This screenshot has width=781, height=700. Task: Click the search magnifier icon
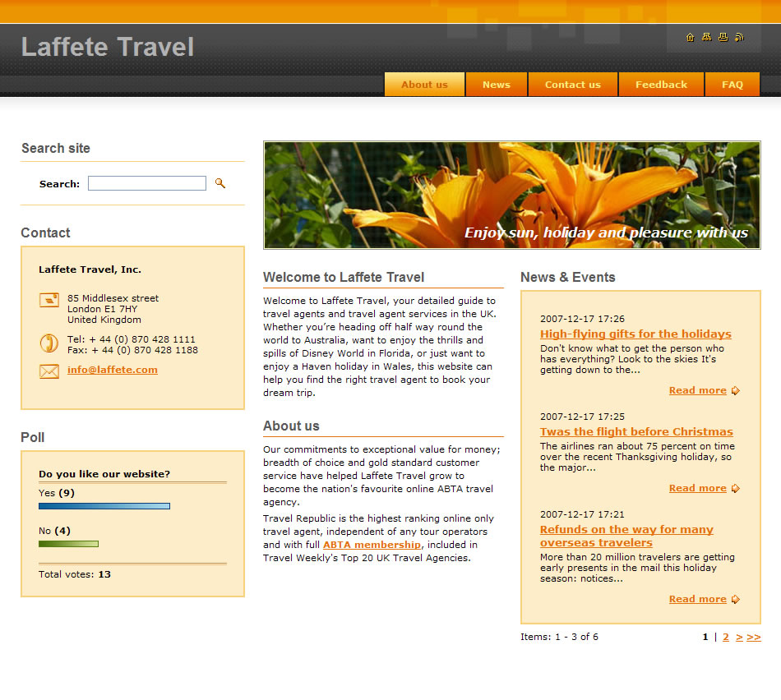220,183
